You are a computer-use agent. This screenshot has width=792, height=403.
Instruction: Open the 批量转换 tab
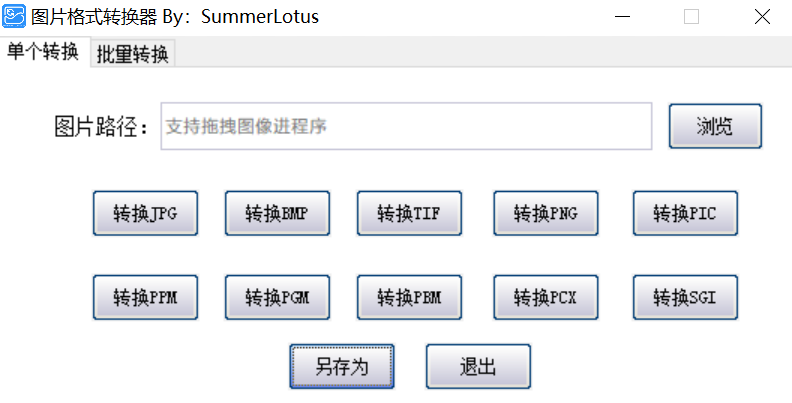pos(132,55)
